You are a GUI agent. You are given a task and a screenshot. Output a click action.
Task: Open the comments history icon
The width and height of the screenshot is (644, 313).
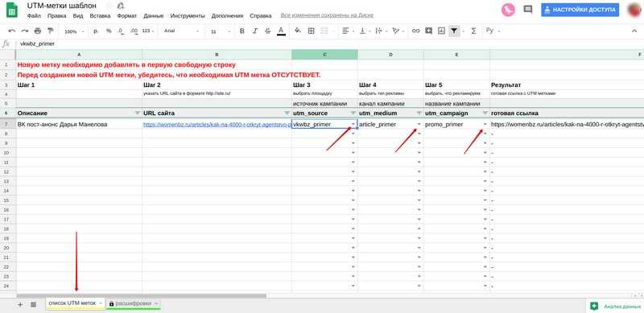pos(528,10)
